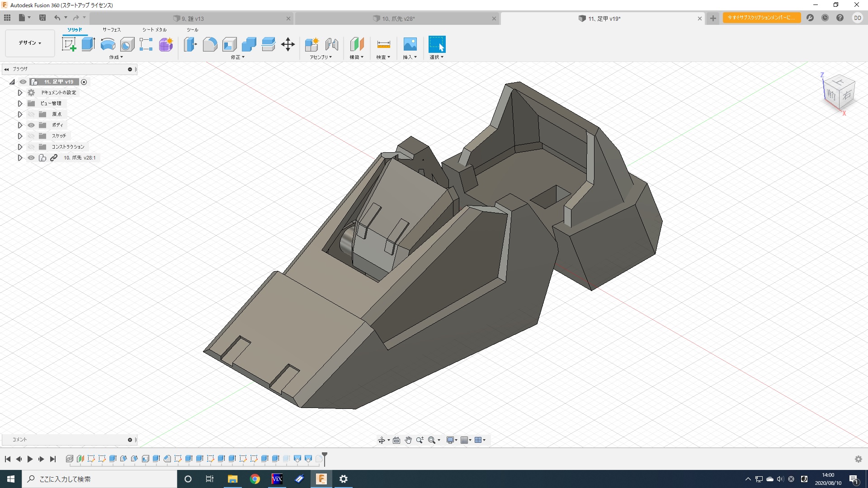868x488 pixels.
Task: Open the Insert image icon
Action: coord(410,44)
